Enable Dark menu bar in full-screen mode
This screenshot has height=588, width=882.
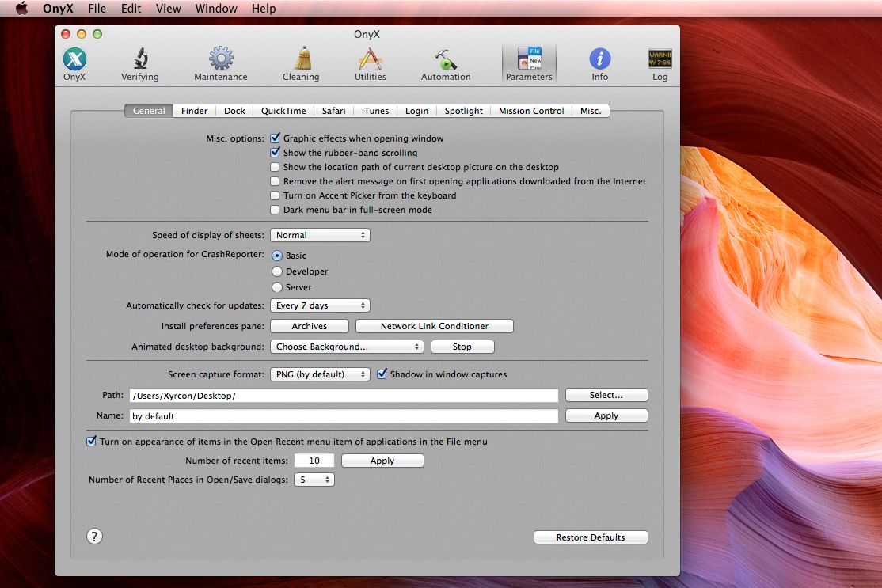click(275, 210)
